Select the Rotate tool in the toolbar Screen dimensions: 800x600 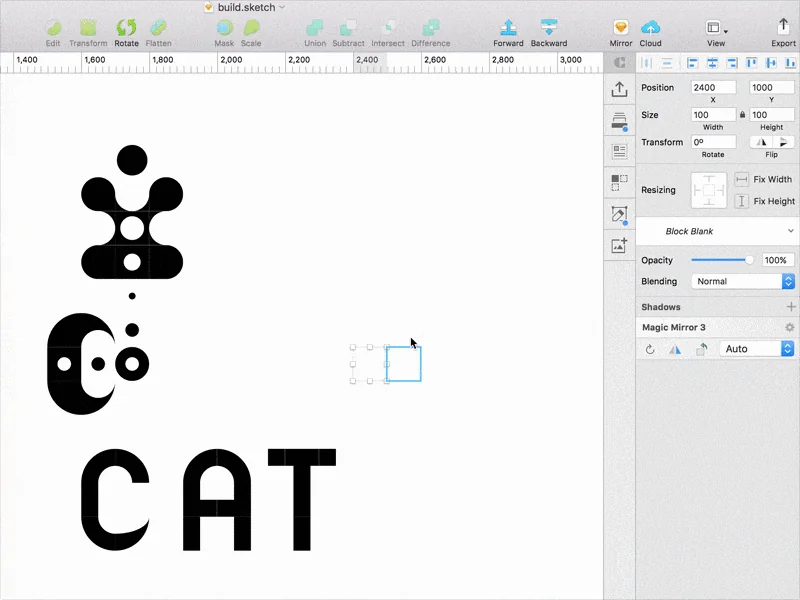(x=126, y=26)
